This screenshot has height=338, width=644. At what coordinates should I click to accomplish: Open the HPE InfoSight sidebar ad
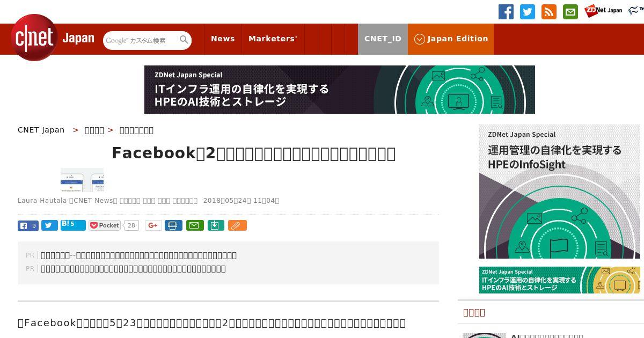point(560,192)
